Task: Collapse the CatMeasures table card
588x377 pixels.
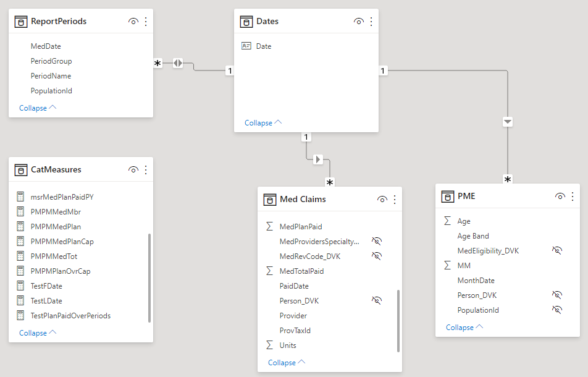Action: 38,333
